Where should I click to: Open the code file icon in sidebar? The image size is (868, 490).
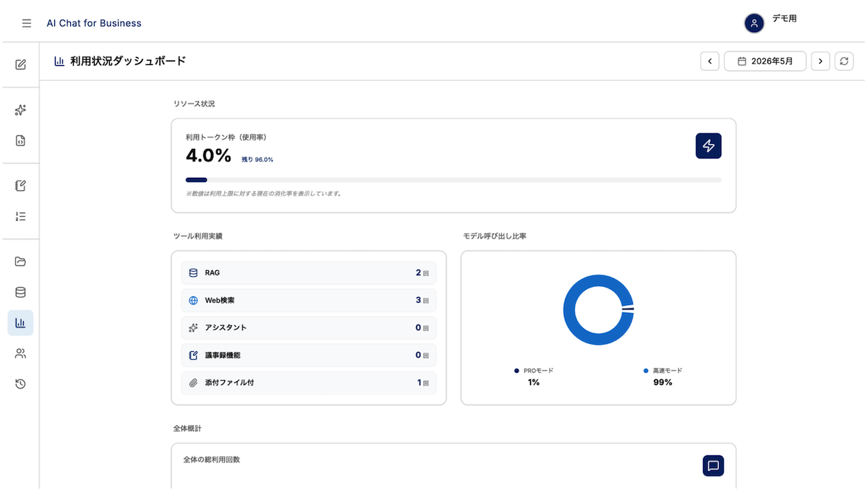(20, 141)
